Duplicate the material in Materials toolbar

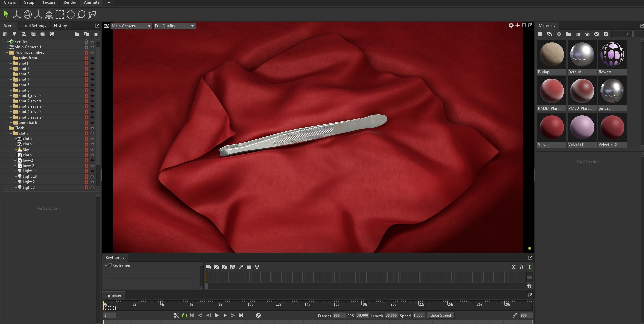pyautogui.click(x=550, y=34)
